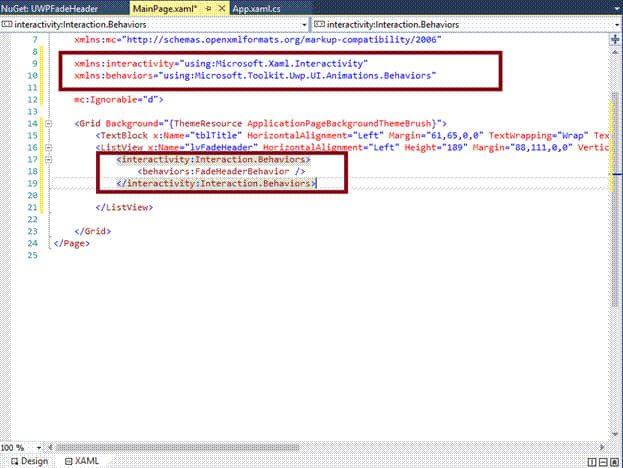Click mc:Ignorable="d" attribute text
The image size is (623, 468).
[119, 100]
